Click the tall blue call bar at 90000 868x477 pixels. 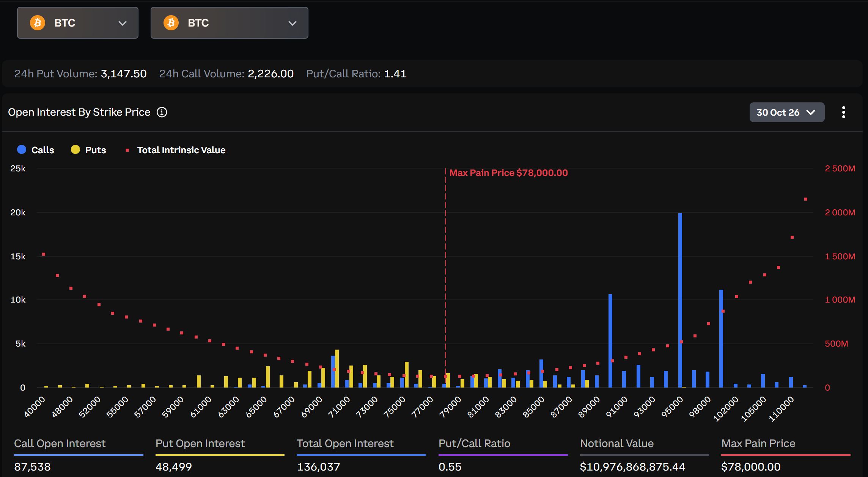610,341
